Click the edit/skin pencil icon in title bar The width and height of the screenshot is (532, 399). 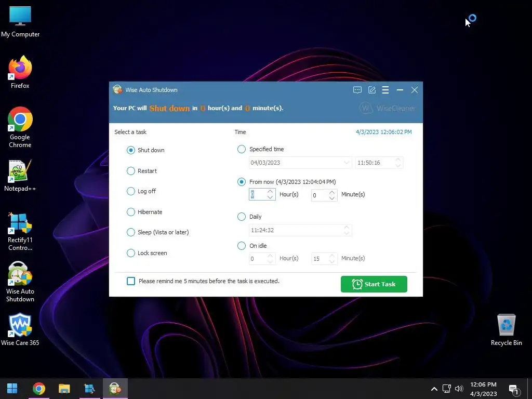pos(372,90)
